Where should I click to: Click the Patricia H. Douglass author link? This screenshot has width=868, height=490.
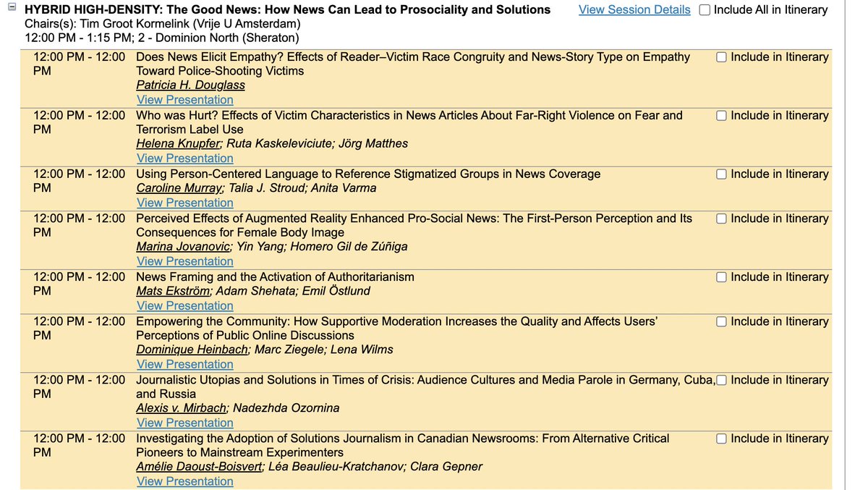point(190,85)
